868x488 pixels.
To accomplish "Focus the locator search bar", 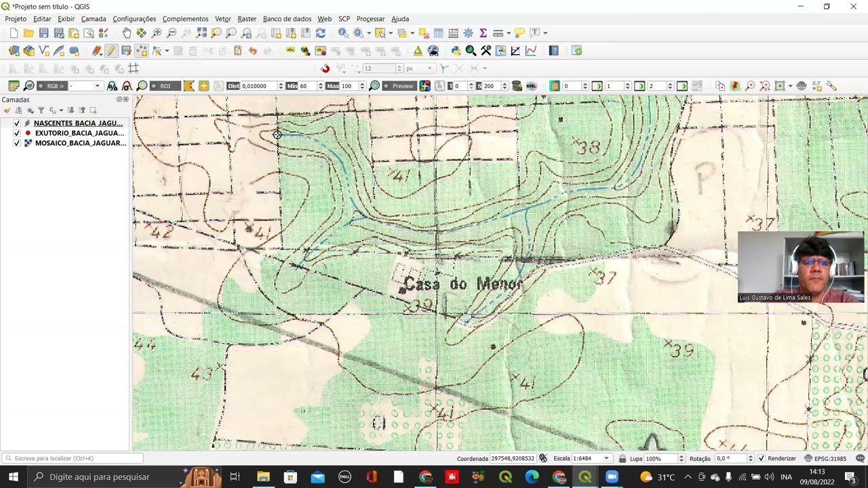I will point(71,459).
